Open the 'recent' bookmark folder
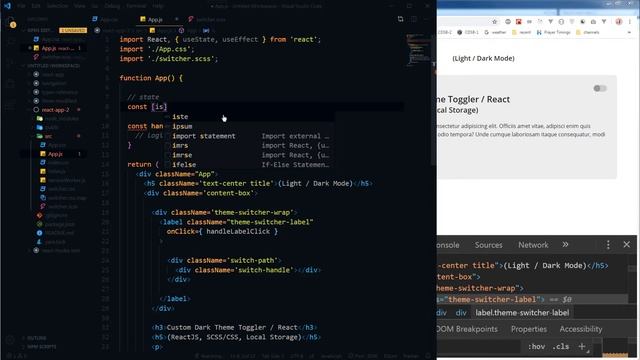Screen dimensions: 640x360 point(522,32)
